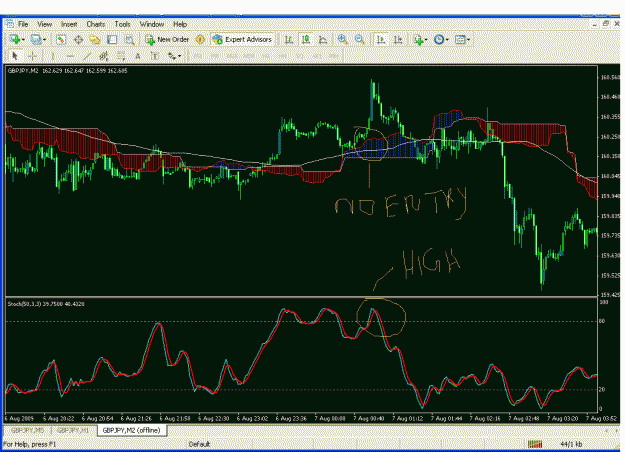Image resolution: width=625 pixels, height=452 pixels.
Task: Click the 7 Aug 00:08 time axis label
Action: [x=330, y=419]
